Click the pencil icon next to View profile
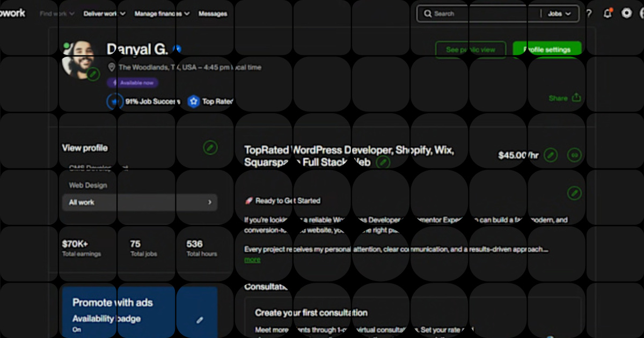 210,148
